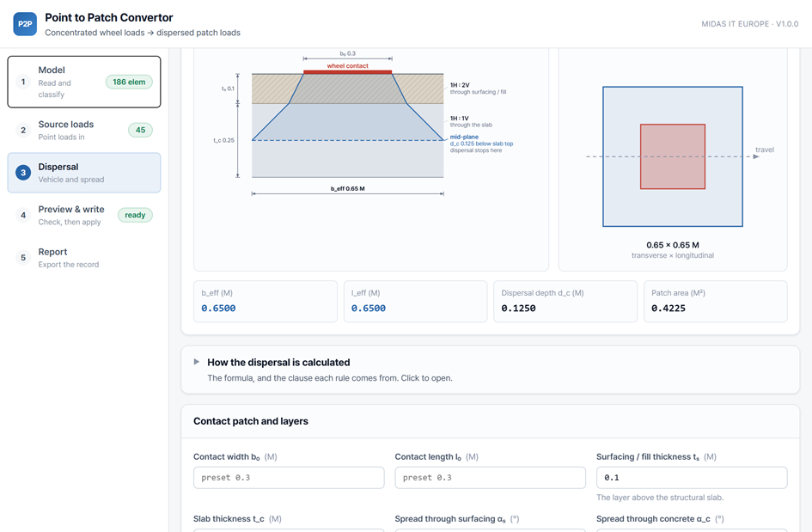
Task: Open Preview & write step
Action: tap(84, 215)
